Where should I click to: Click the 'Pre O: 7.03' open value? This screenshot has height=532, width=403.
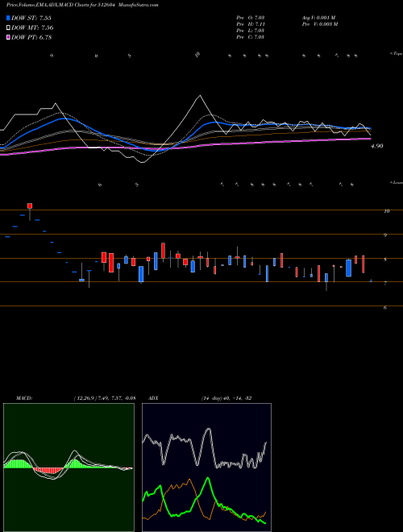click(x=251, y=17)
